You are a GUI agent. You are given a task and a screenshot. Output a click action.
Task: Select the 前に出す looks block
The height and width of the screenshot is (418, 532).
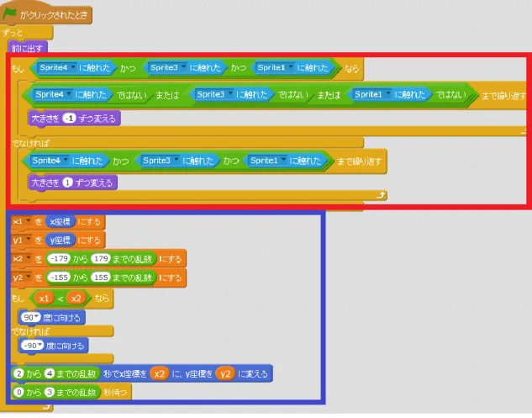(x=28, y=48)
